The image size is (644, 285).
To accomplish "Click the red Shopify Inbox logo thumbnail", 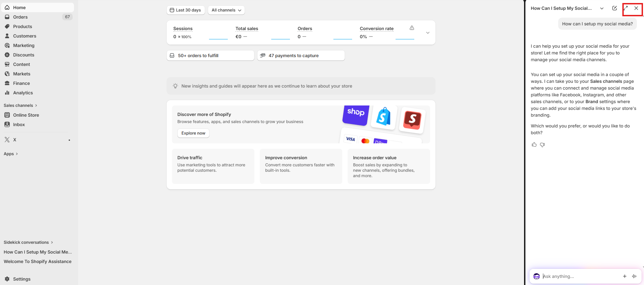I will [x=412, y=120].
